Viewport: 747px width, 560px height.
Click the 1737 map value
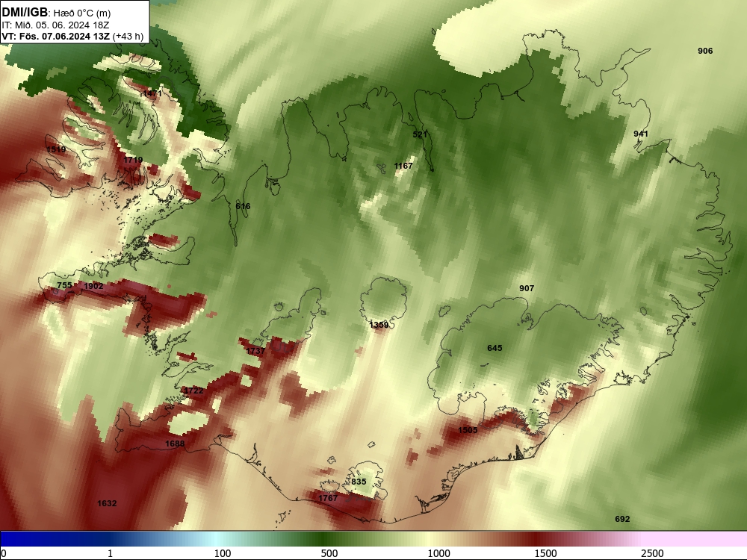click(x=255, y=351)
